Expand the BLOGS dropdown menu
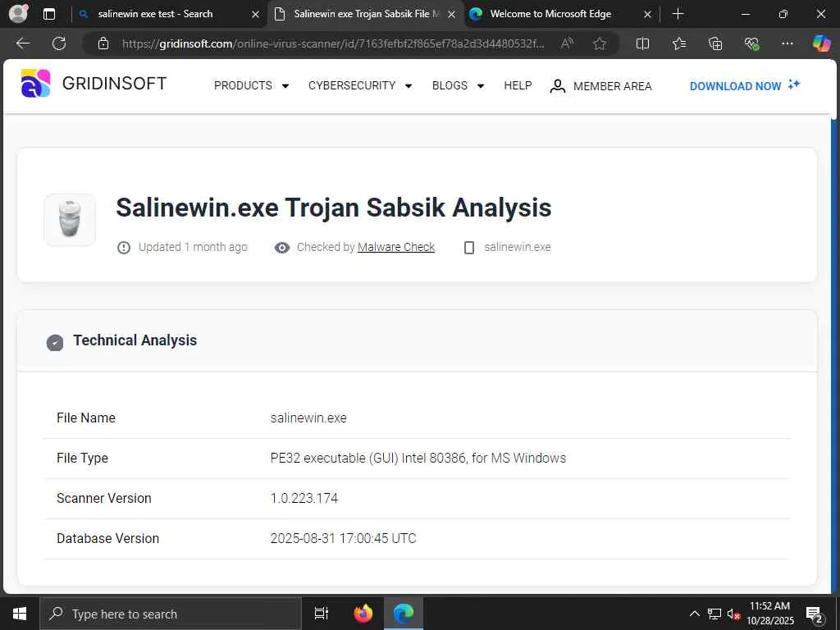 click(458, 85)
